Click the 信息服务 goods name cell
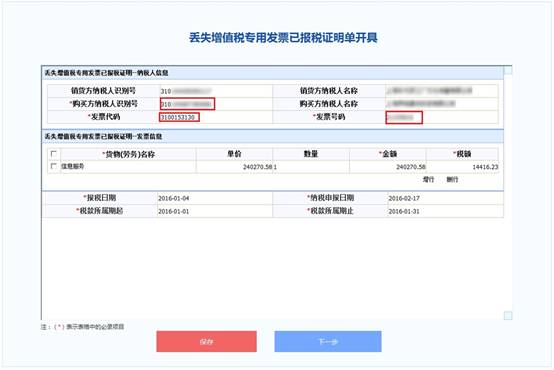Image resolution: width=554 pixels, height=370 pixels. click(128, 166)
